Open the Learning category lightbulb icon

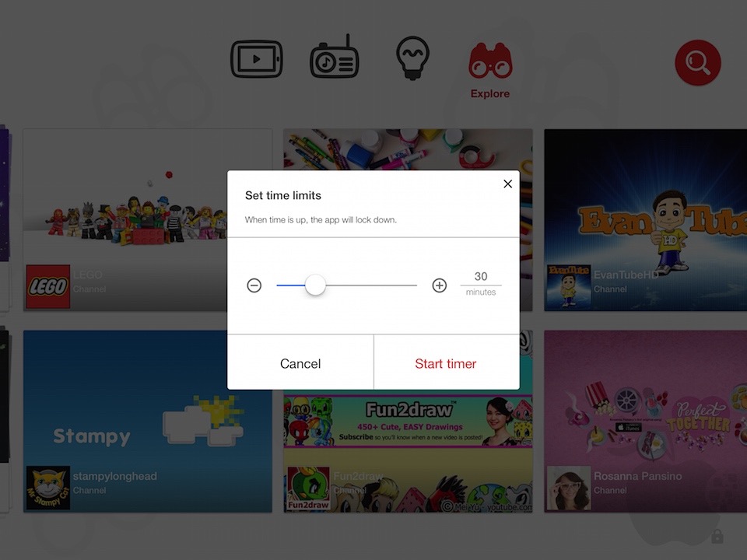click(x=412, y=58)
